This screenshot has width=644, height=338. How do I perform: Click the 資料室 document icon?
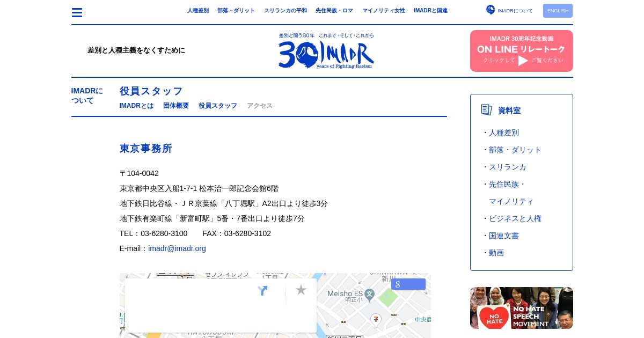point(487,110)
